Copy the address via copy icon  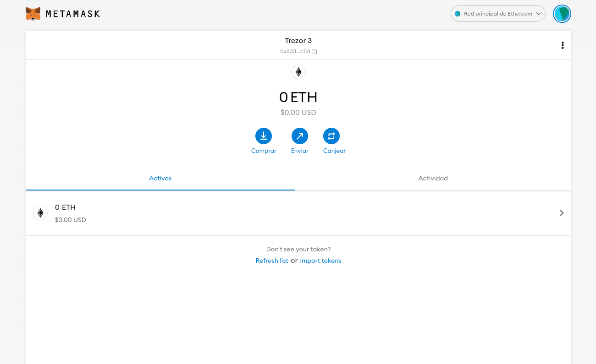pos(315,52)
